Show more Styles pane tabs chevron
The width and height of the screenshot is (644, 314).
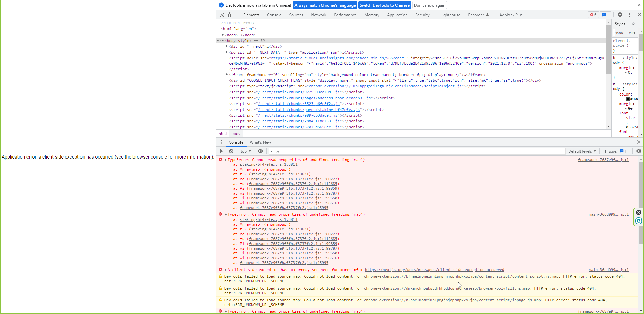click(633, 24)
